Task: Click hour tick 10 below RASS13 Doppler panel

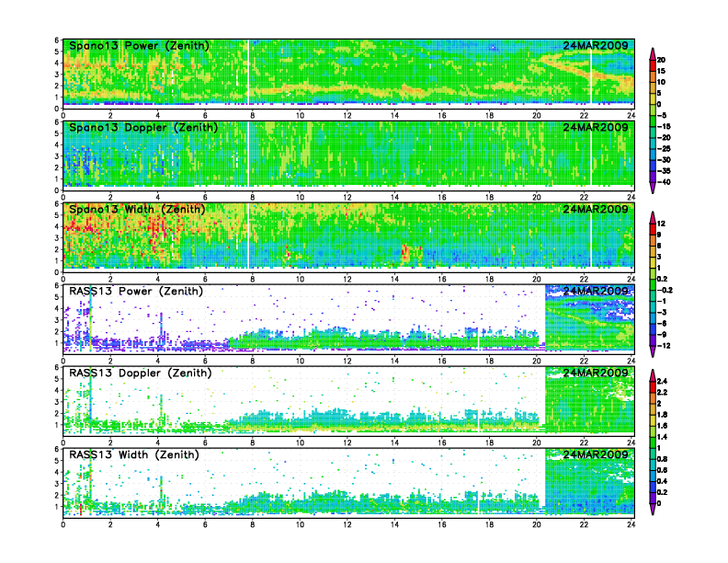Action: click(300, 443)
